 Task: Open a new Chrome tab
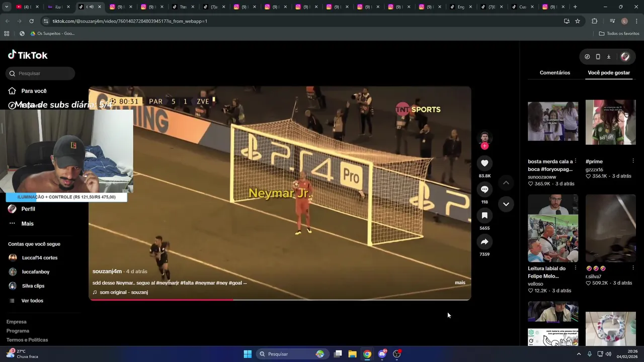(x=575, y=7)
